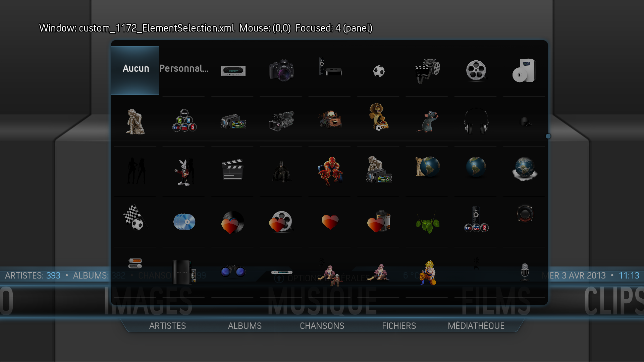644x362 pixels.
Task: Choose the orange toggle switches icon
Action: 135,263
